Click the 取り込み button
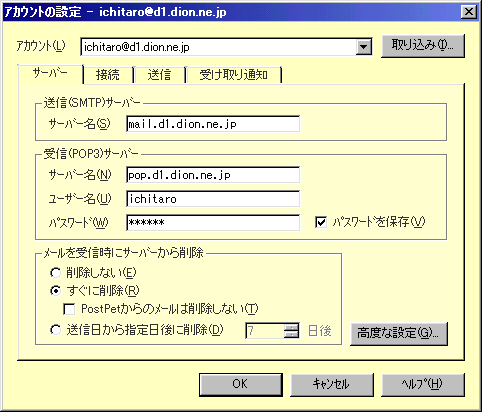The height and width of the screenshot is (412, 482). coord(423,46)
